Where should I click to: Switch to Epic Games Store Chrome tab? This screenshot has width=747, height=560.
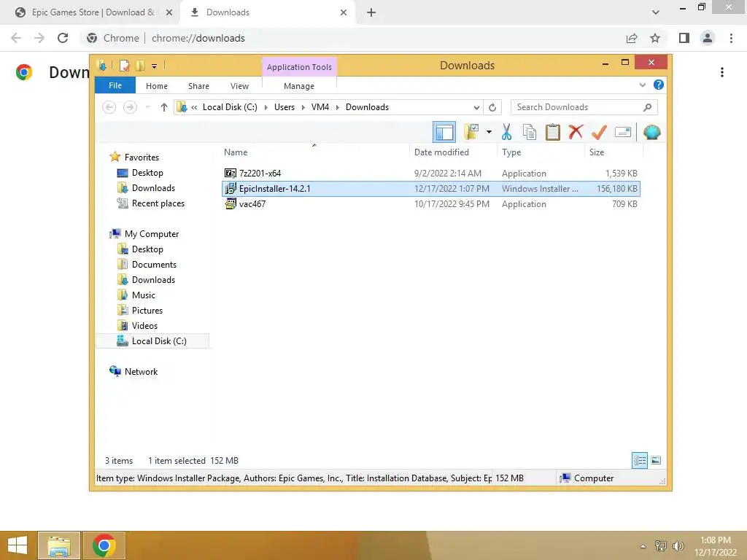(93, 12)
